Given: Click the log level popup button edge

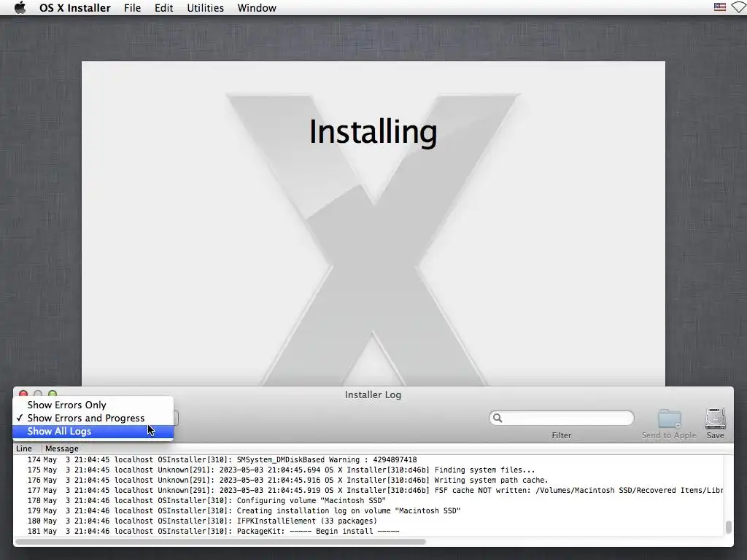Looking at the screenshot, I should coord(177,418).
